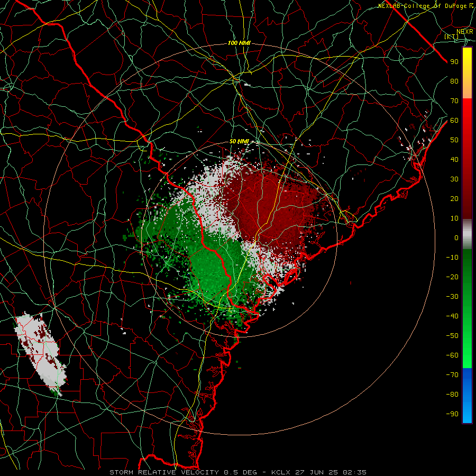476x476 pixels.
Task: Click the legend value "70"
Action: 454,101
